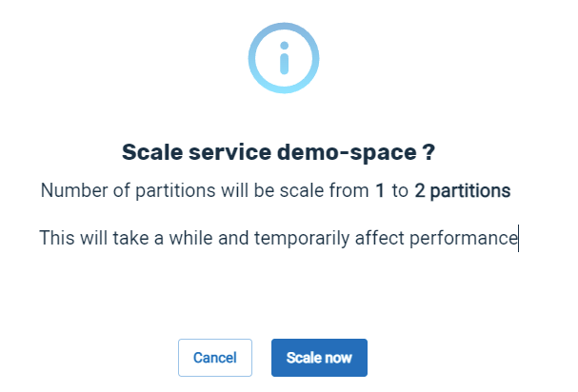
Task: Click the word from before bold 1
Action: [x=349, y=191]
